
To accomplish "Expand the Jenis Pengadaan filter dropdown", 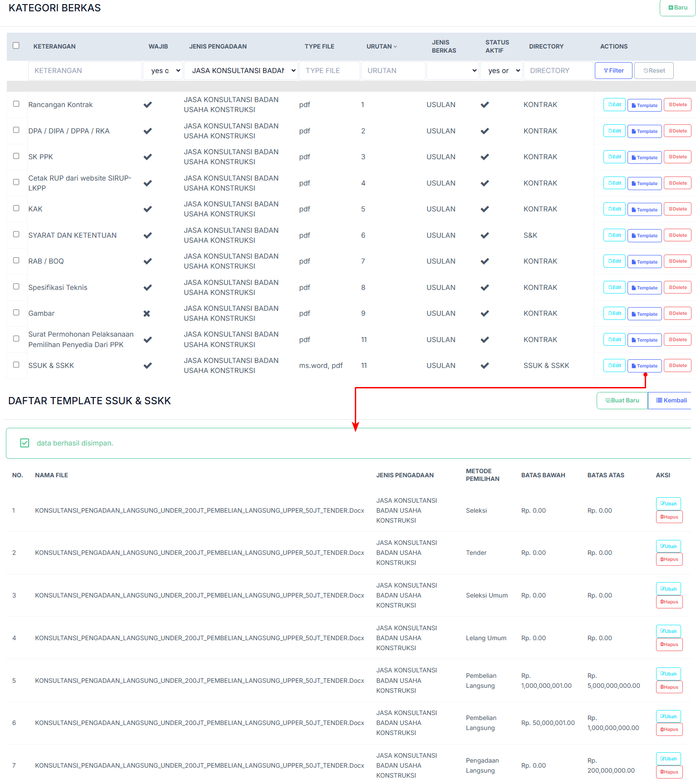I will (241, 71).
